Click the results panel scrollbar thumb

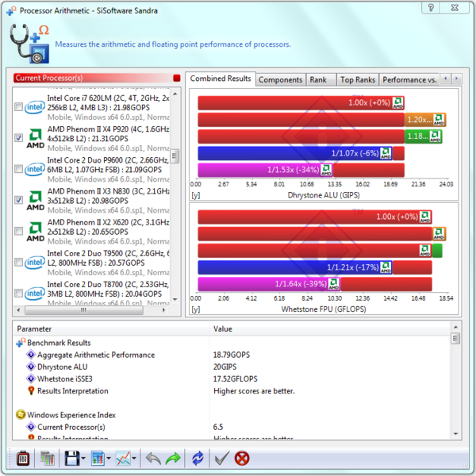pyautogui.click(x=455, y=339)
